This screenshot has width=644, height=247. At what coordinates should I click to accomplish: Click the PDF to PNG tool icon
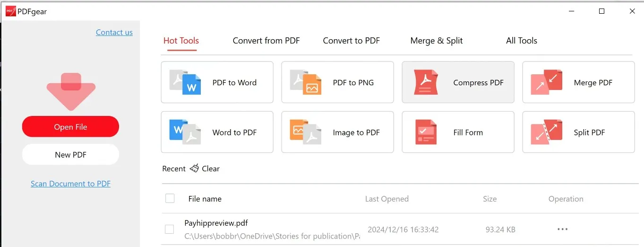pyautogui.click(x=306, y=82)
